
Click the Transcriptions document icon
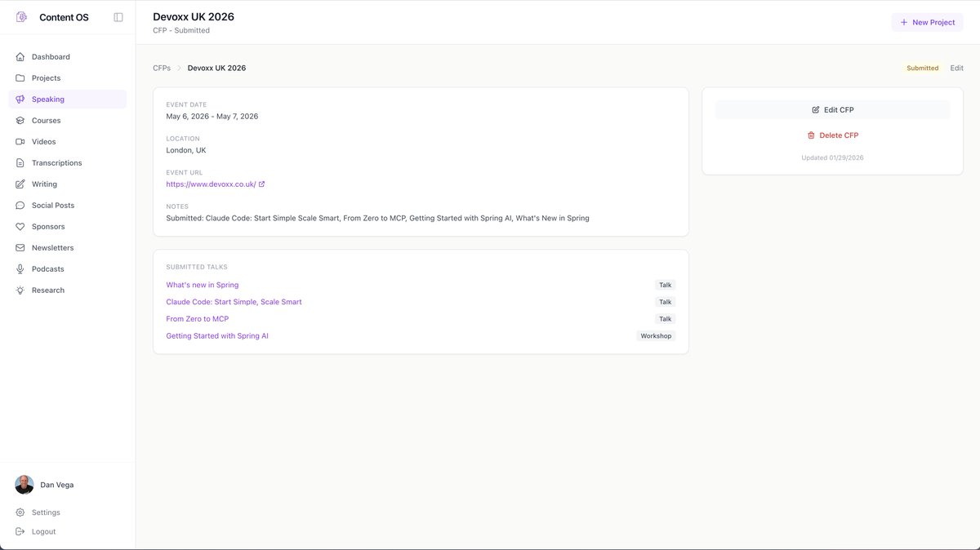point(20,163)
